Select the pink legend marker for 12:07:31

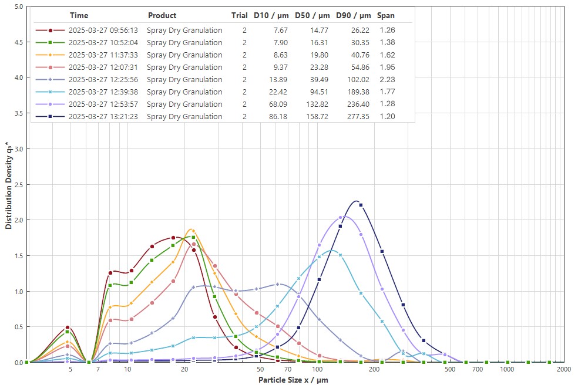51,67
